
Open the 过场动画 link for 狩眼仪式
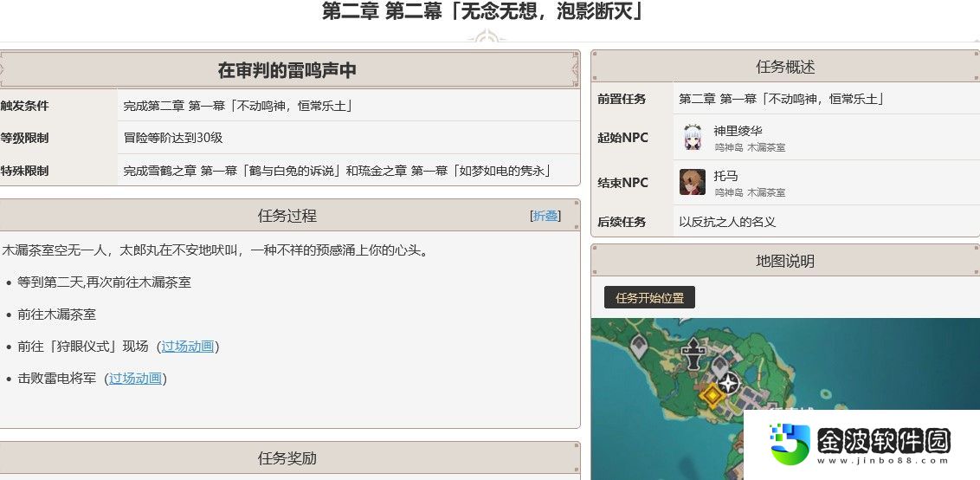[188, 346]
